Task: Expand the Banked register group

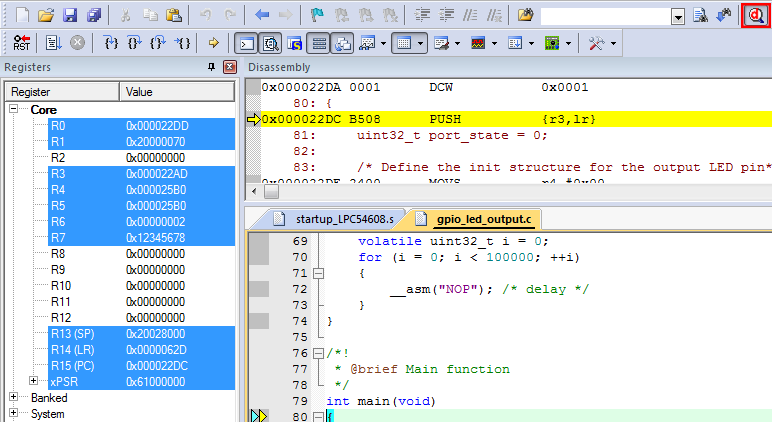Action: pyautogui.click(x=15, y=398)
